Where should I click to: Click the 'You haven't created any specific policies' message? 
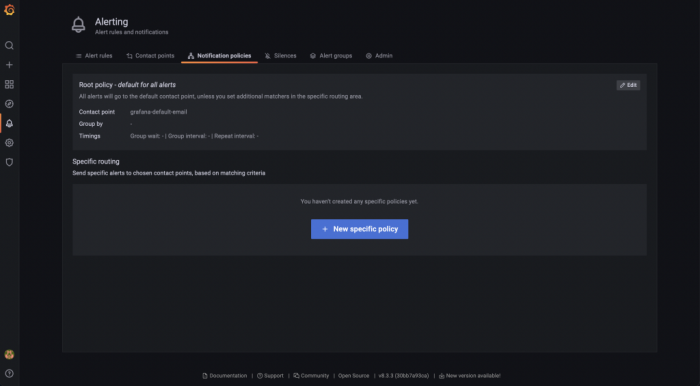[359, 202]
